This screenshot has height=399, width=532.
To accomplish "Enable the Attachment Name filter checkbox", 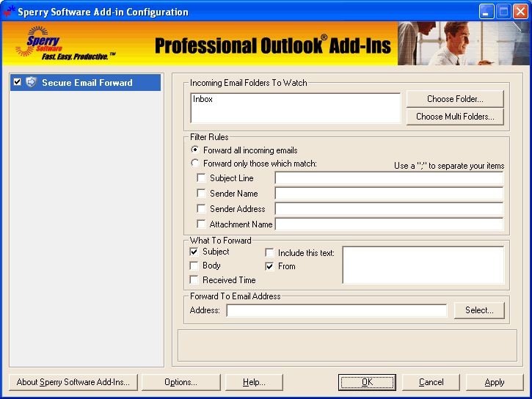I will 201,224.
